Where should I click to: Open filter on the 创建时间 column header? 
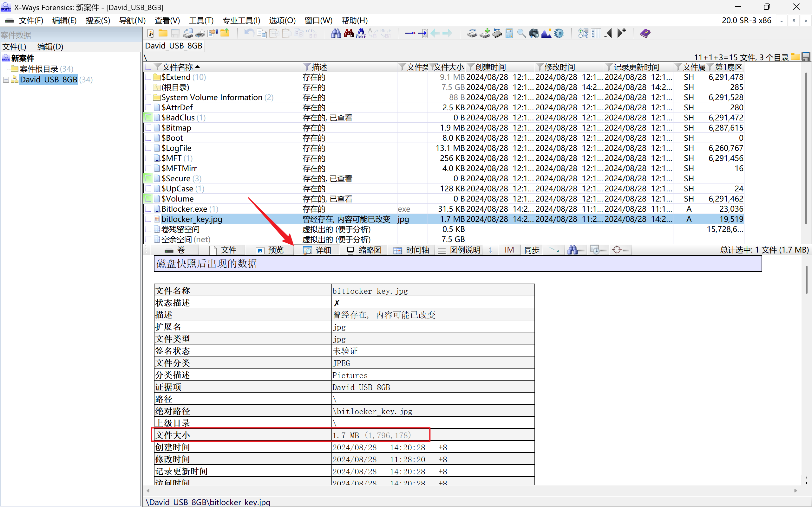(x=471, y=67)
